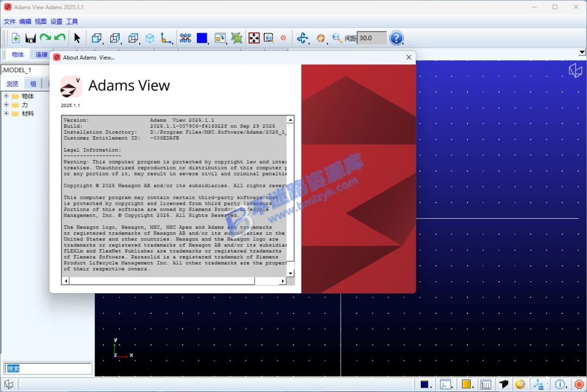This screenshot has width=587, height=392.
Task: Select the 浏览 browser tab
Action: click(x=13, y=84)
